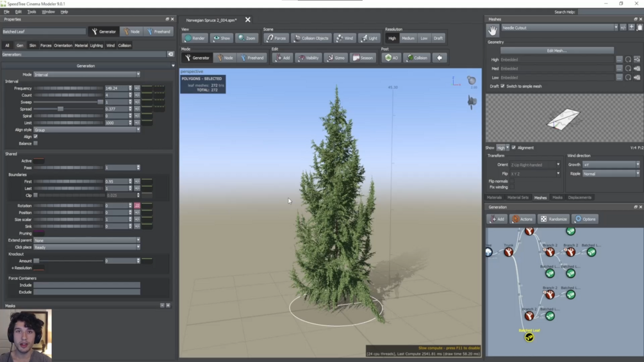Open the Mode Interval dropdown
This screenshot has width=644, height=362.
point(87,75)
